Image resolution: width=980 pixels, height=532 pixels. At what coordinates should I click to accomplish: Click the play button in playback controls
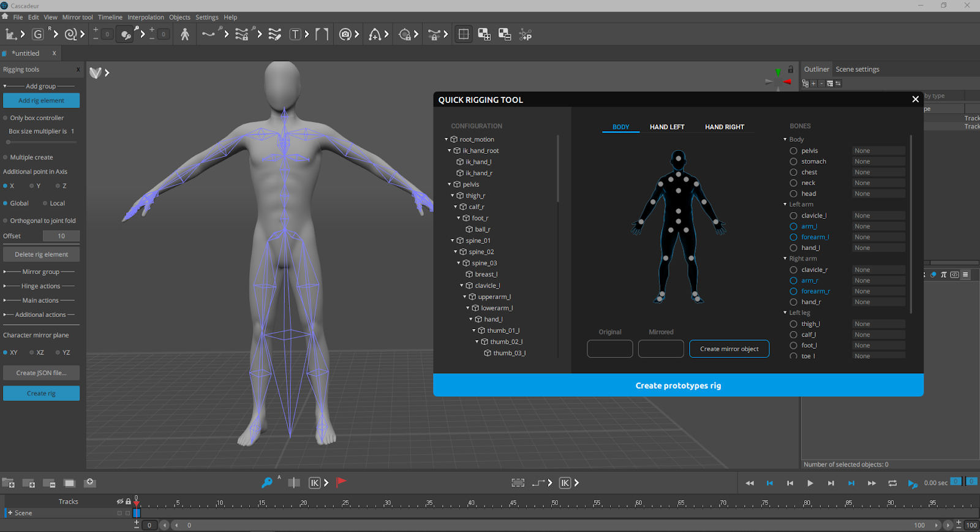(810, 483)
